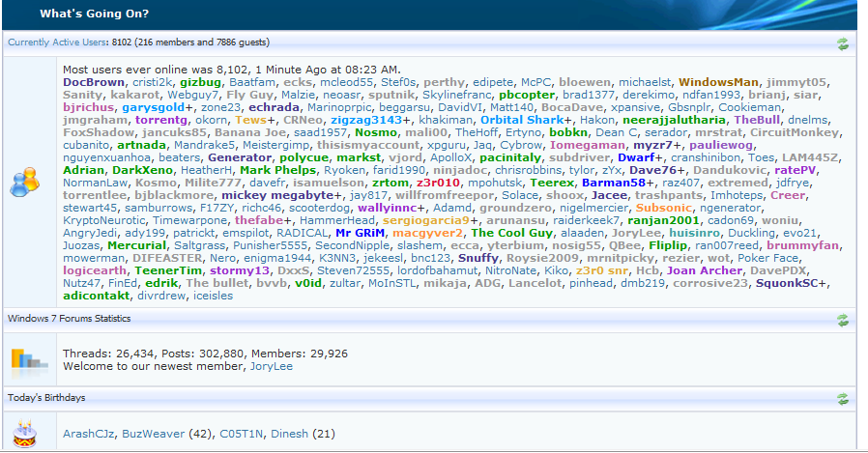Open brummyfan's profile
This screenshot has height=453, width=868.
[x=802, y=245]
